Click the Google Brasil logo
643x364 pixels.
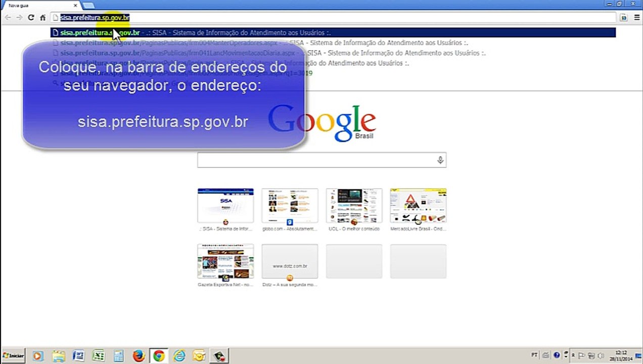(x=321, y=123)
